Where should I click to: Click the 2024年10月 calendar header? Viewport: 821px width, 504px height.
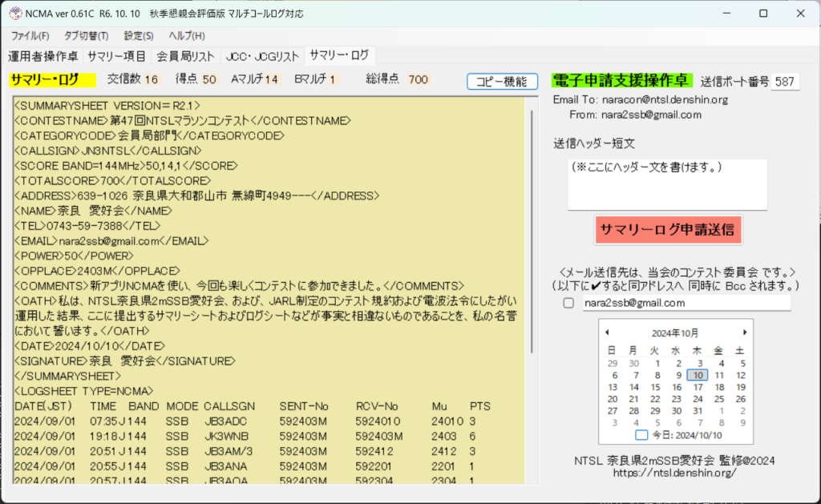point(673,333)
